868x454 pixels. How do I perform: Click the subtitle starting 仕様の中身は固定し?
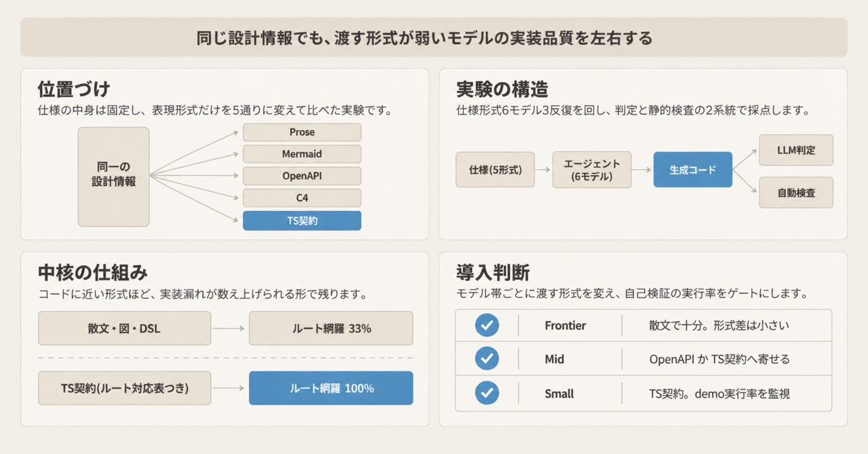215,110
